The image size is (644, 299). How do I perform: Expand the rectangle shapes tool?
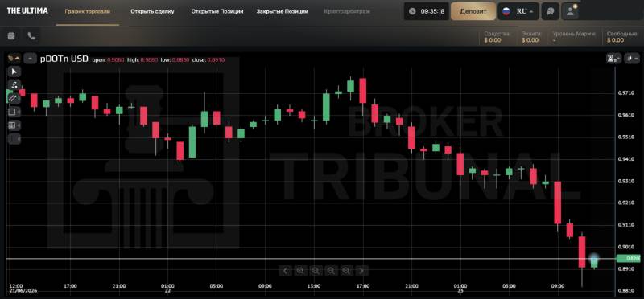click(x=14, y=112)
